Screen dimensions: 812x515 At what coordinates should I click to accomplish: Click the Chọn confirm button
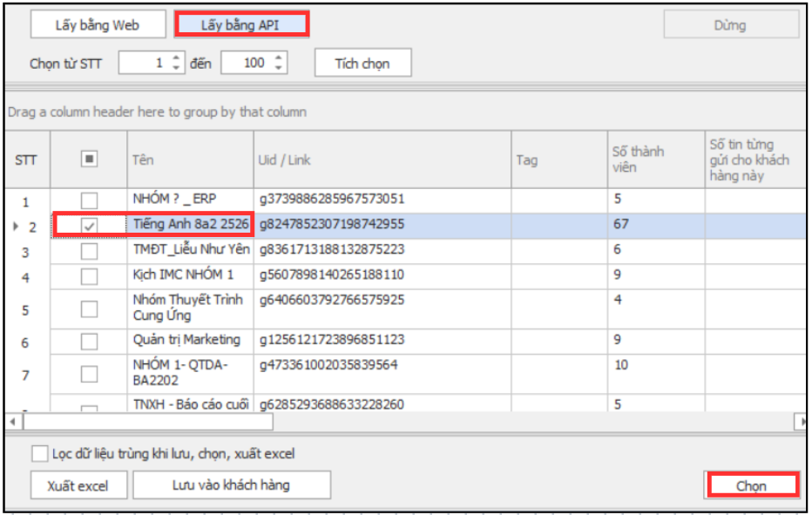click(751, 485)
